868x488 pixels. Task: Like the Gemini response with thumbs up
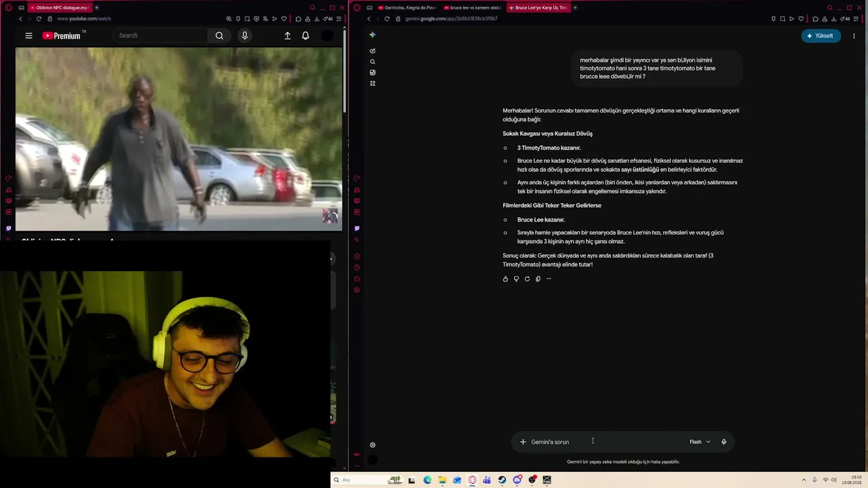click(x=505, y=279)
